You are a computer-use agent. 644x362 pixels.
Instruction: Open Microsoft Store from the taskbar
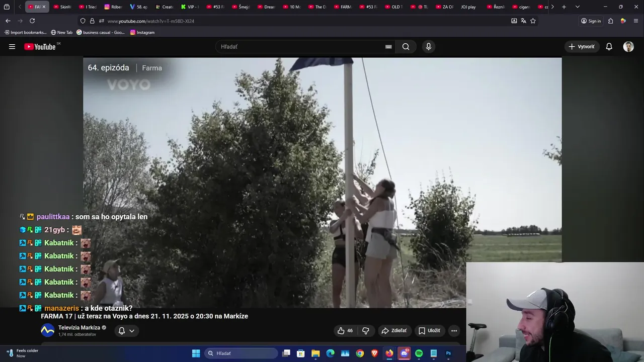point(301,353)
